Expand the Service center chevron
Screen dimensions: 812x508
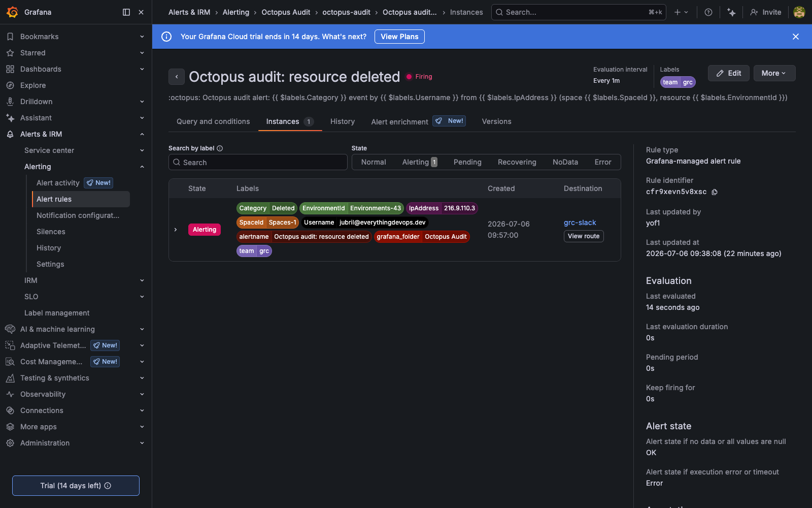pos(142,150)
